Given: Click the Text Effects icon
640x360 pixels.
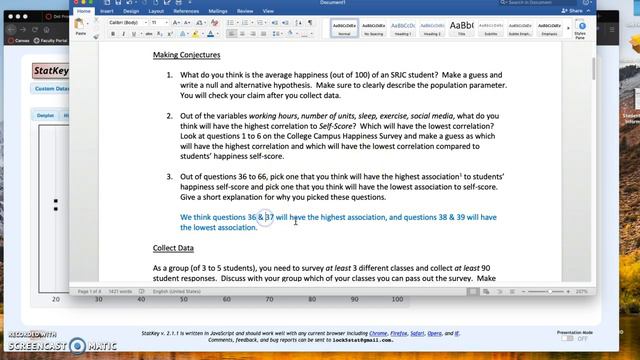Looking at the screenshot, I should 183,34.
